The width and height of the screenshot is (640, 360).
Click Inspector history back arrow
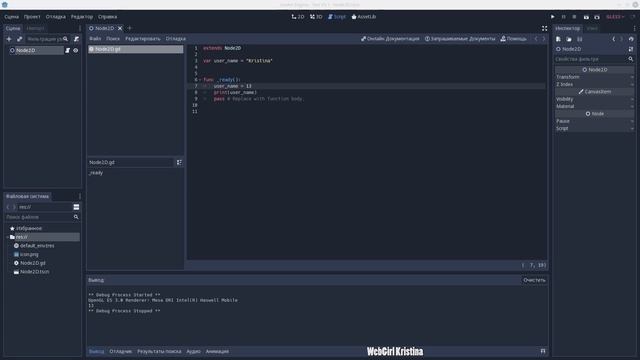pyautogui.click(x=613, y=39)
